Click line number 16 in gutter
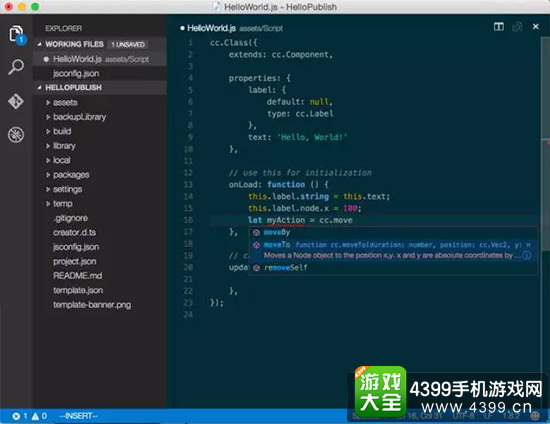 (188, 220)
